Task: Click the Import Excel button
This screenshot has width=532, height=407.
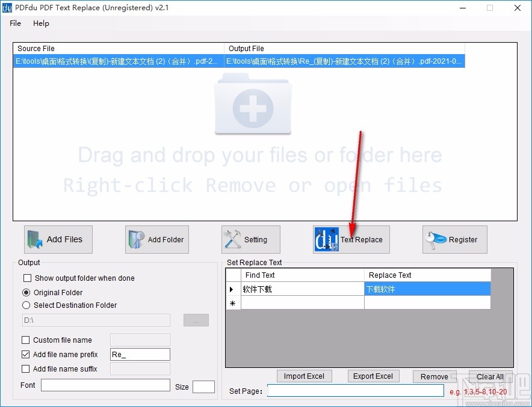Action: click(x=304, y=376)
